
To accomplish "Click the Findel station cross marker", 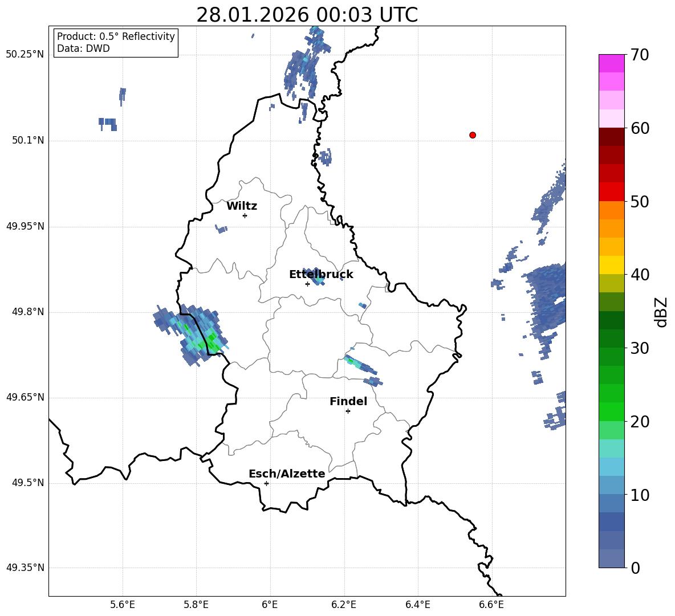I will [x=348, y=411].
